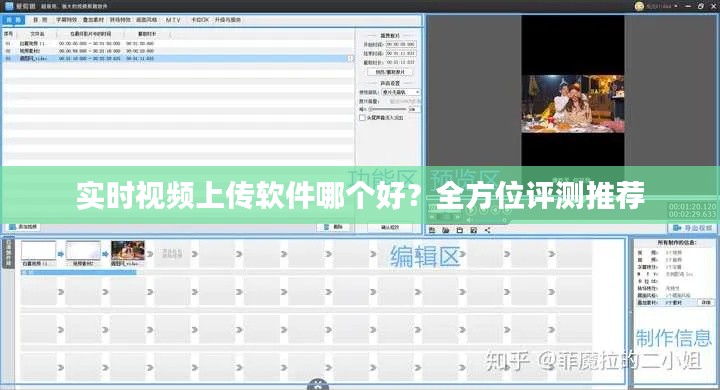Click the 确认修改 confirm button

pos(390,227)
